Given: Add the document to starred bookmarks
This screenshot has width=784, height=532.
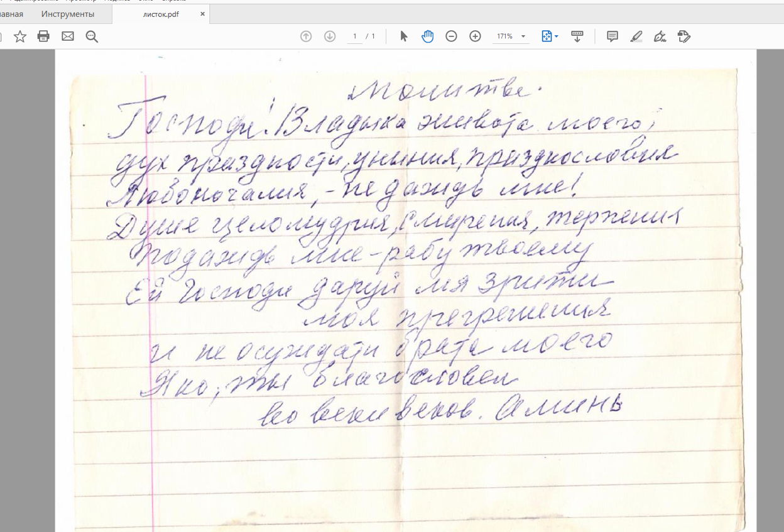Looking at the screenshot, I should click(x=20, y=36).
